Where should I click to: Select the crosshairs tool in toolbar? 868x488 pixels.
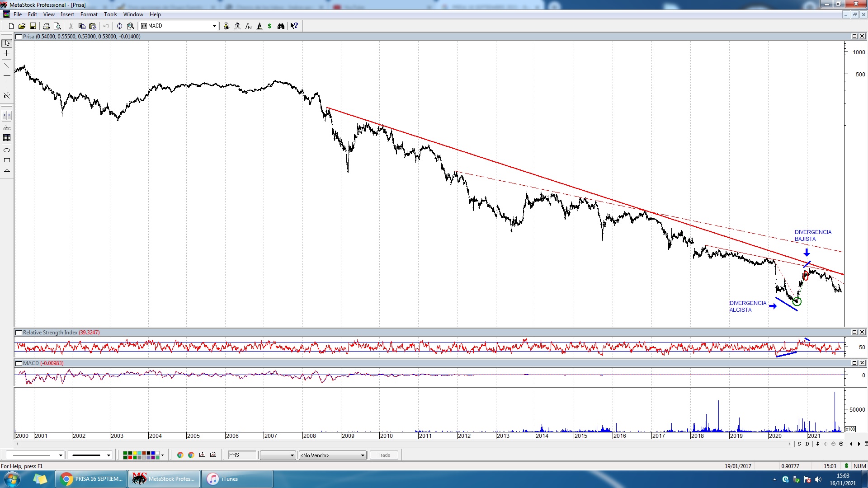coord(119,26)
